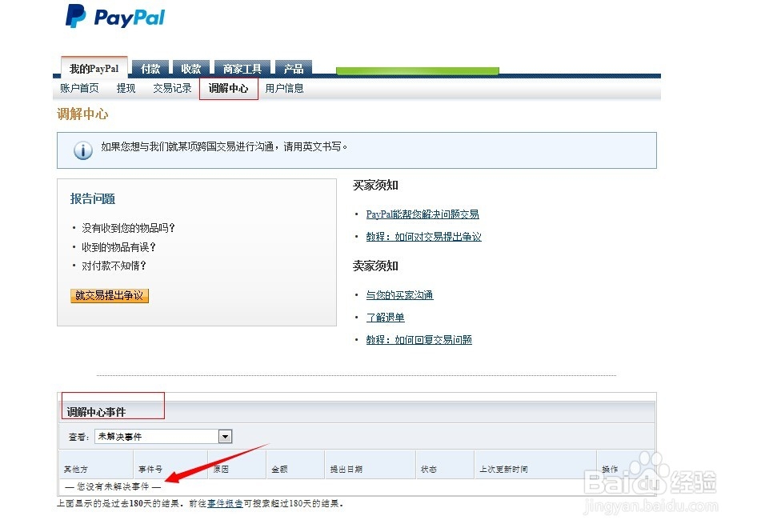
Task: Open the 产品 tab
Action: click(x=294, y=69)
